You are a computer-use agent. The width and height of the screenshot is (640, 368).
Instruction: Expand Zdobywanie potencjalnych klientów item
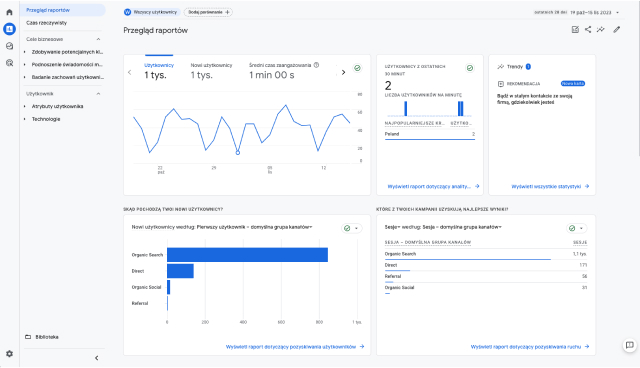[x=25, y=52]
